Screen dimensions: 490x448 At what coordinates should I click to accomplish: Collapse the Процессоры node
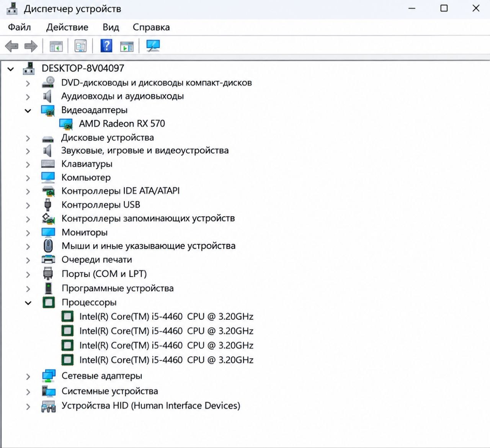(28, 303)
